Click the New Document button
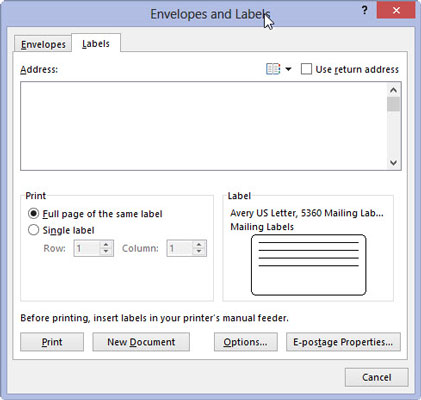Viewport: 421px width, 400px height. click(x=141, y=342)
